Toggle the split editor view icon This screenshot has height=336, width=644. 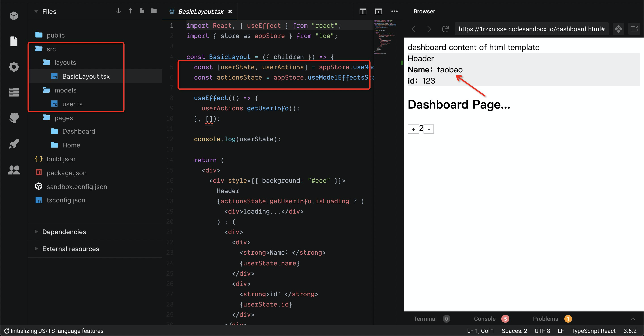pyautogui.click(x=362, y=11)
